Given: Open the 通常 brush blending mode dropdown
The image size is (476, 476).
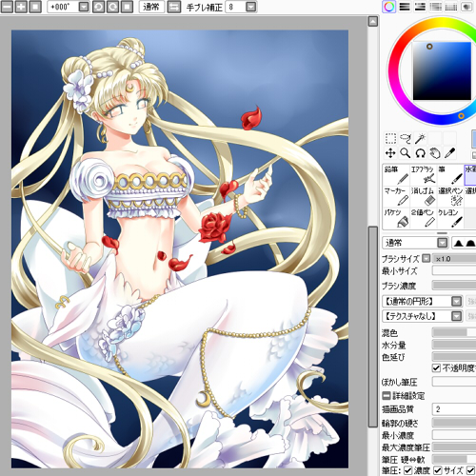Looking at the screenshot, I should pos(442,243).
